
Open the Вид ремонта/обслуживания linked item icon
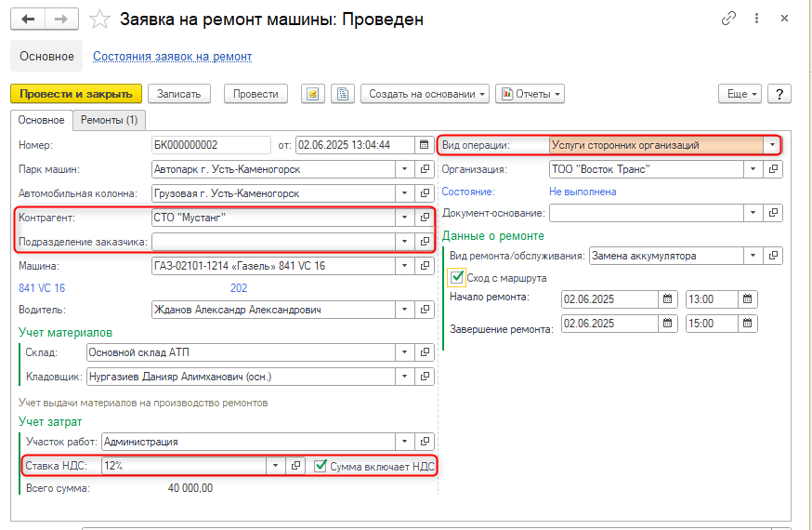(x=773, y=256)
